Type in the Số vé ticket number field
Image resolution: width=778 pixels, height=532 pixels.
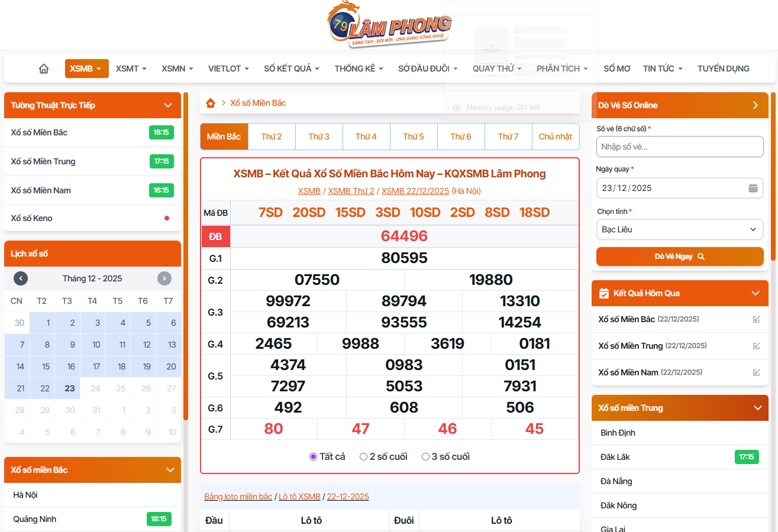[x=679, y=147]
